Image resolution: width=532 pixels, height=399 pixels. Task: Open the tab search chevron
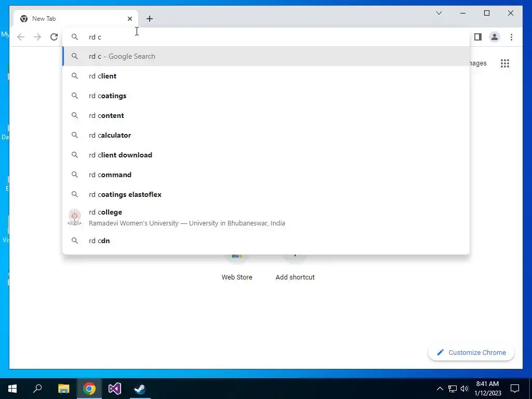(438, 13)
